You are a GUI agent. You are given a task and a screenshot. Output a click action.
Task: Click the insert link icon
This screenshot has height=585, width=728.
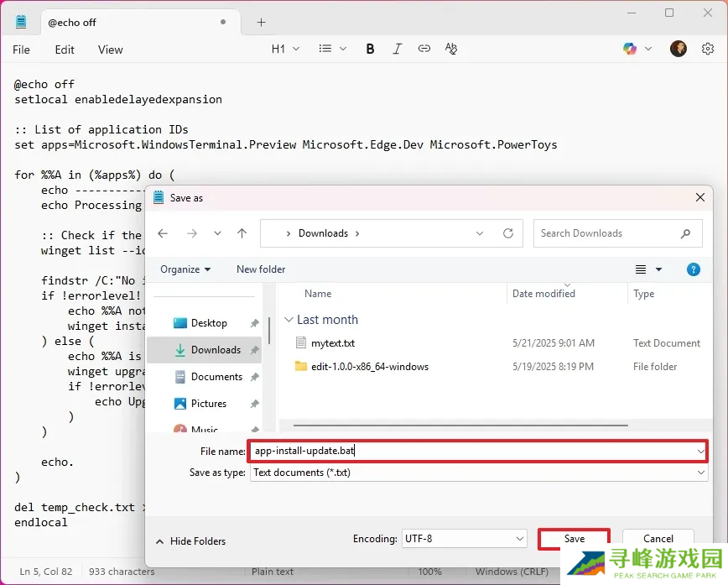(424, 50)
